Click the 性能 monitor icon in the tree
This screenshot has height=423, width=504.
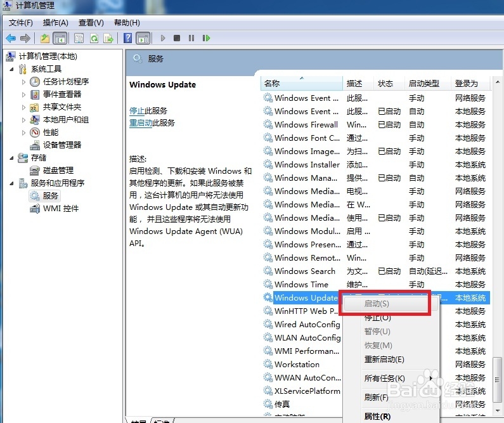tap(35, 133)
